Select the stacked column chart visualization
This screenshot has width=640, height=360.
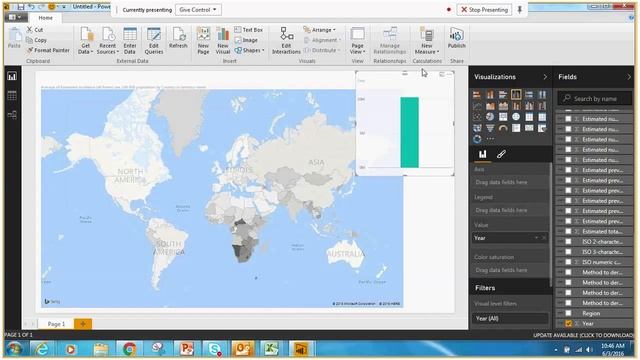click(490, 95)
